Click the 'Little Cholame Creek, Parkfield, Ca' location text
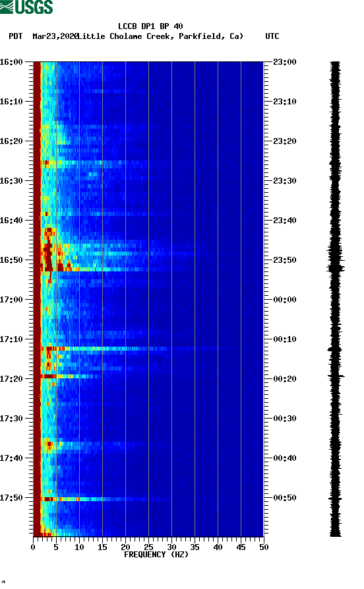Image resolution: width=364 pixels, height=589 pixels. point(161,36)
